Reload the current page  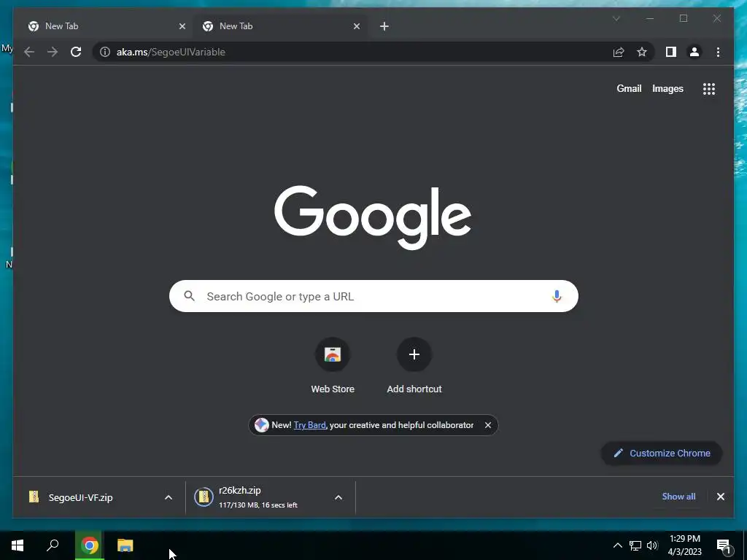pyautogui.click(x=76, y=52)
